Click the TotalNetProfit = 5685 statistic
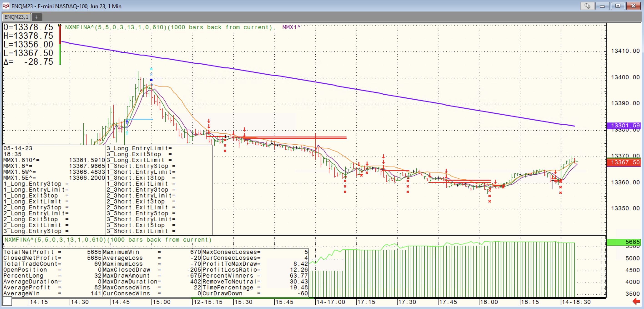644x309 pixels. click(52, 252)
